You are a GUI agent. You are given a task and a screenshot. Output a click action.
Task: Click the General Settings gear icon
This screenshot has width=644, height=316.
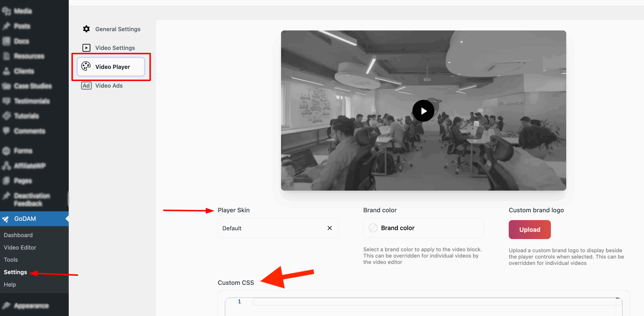(x=86, y=29)
